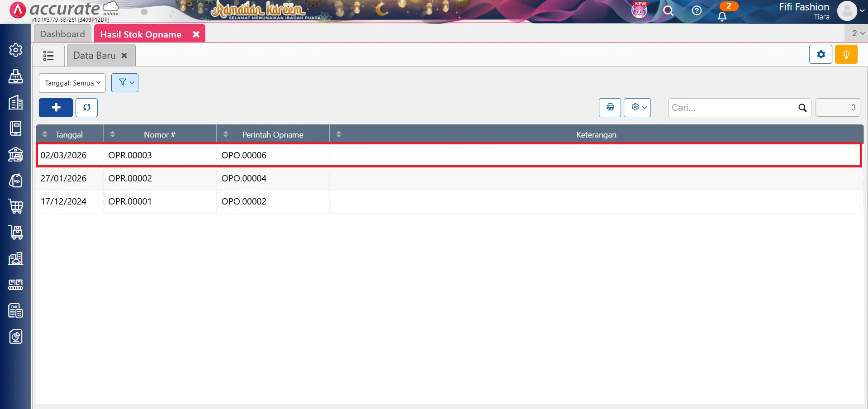Screen dimensions: 868x409
Task: Click the blue plus add-new button
Action: 56,108
